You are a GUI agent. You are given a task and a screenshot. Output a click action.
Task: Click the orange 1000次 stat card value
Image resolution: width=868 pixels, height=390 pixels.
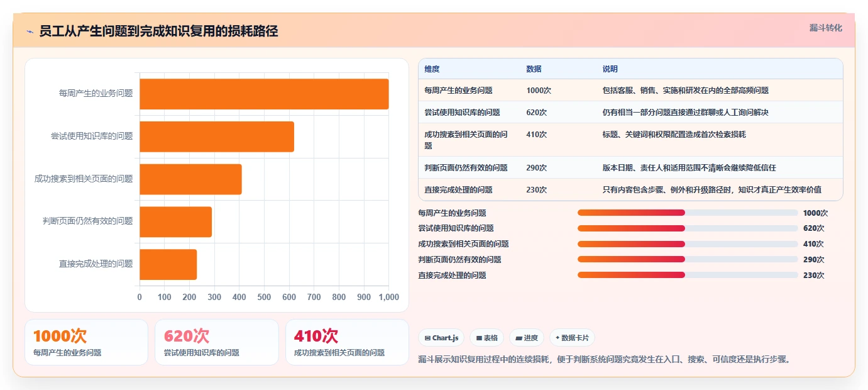point(60,337)
